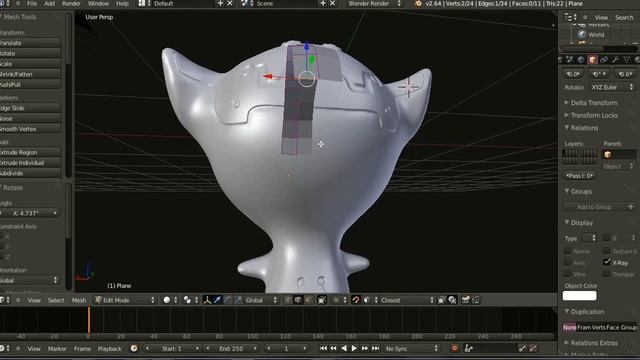The height and width of the screenshot is (360, 640).
Task: Click the parent object cube field
Action: pyautogui.click(x=619, y=155)
